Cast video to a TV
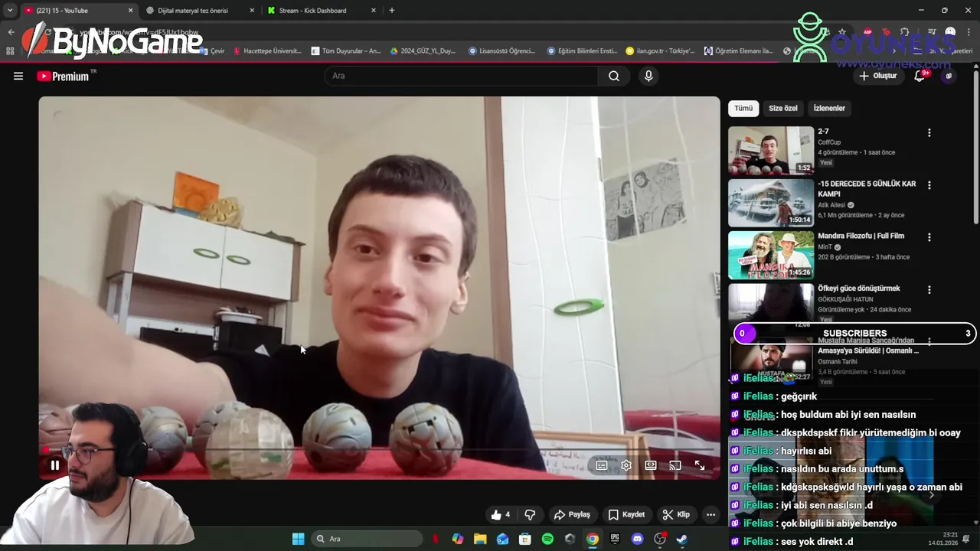The width and height of the screenshot is (980, 551). [675, 465]
